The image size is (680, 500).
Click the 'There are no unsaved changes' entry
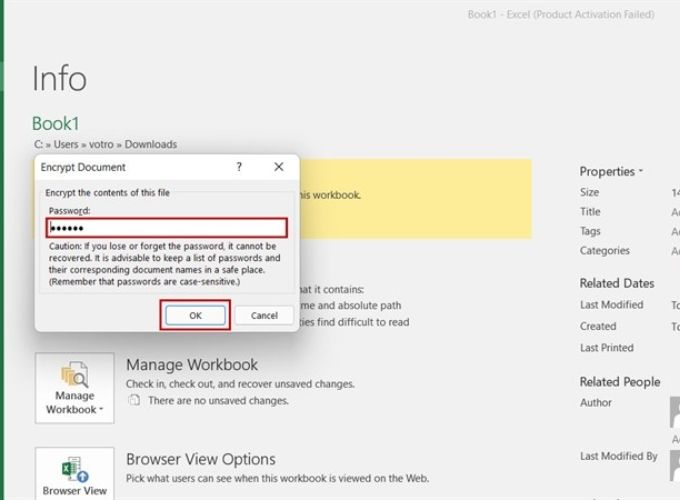218,401
